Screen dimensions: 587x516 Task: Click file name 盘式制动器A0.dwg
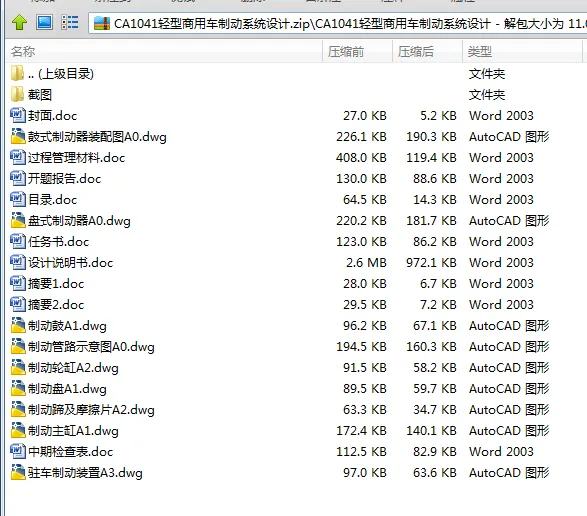pyautogui.click(x=79, y=221)
